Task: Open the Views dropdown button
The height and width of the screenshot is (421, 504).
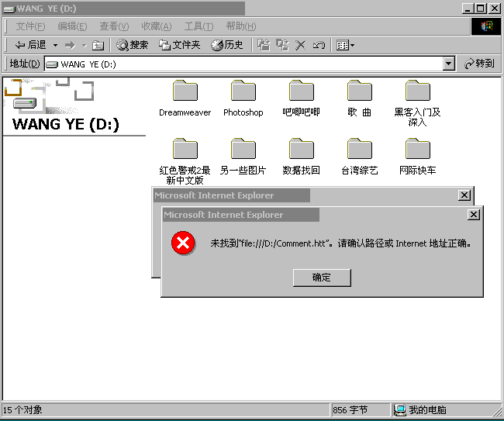Action: click(x=345, y=45)
